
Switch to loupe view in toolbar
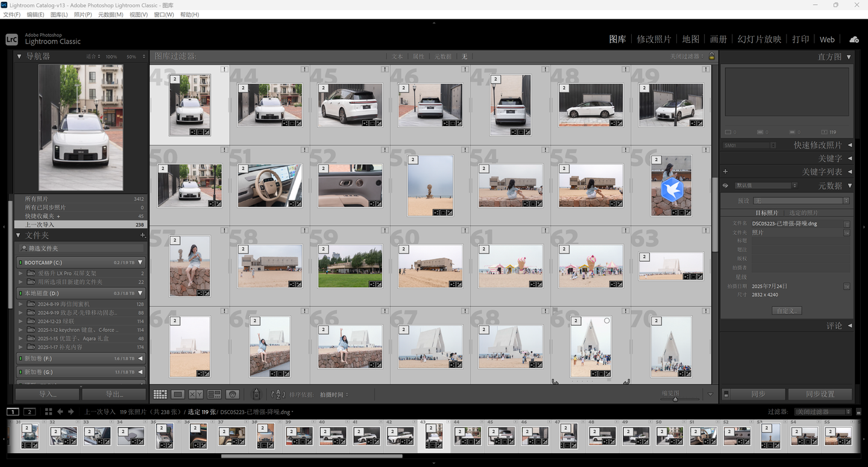178,395
